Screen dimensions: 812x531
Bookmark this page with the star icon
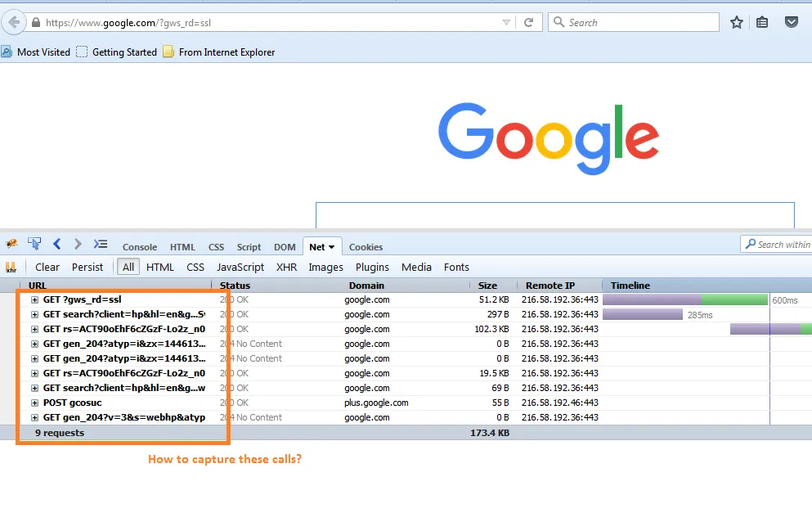pyautogui.click(x=737, y=22)
